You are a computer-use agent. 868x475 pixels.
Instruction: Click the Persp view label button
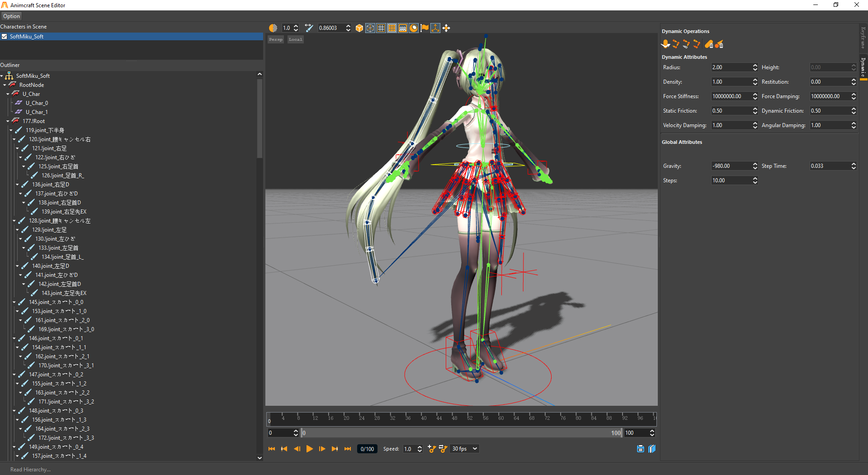click(x=276, y=39)
